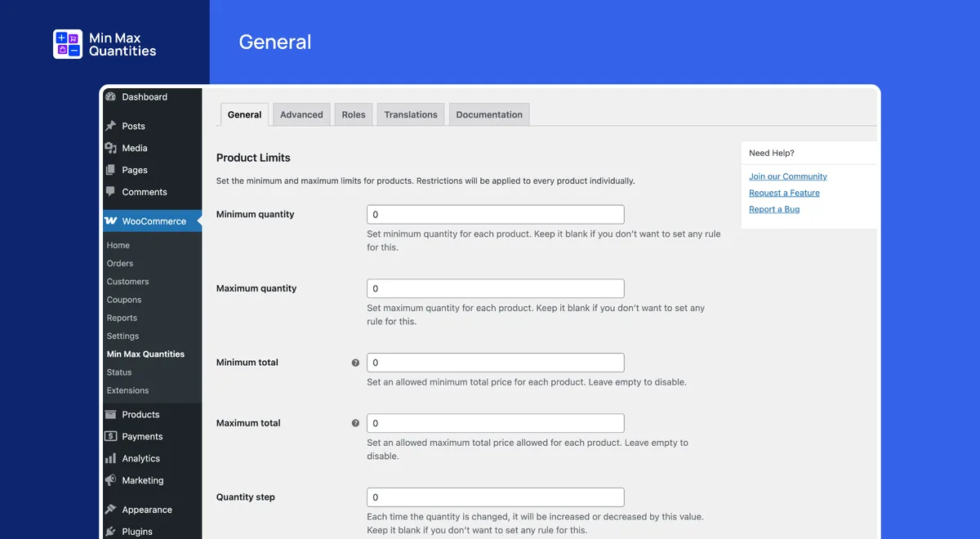Screen dimensions: 980x539
Task: Open the Status submenu item
Action: coord(119,372)
